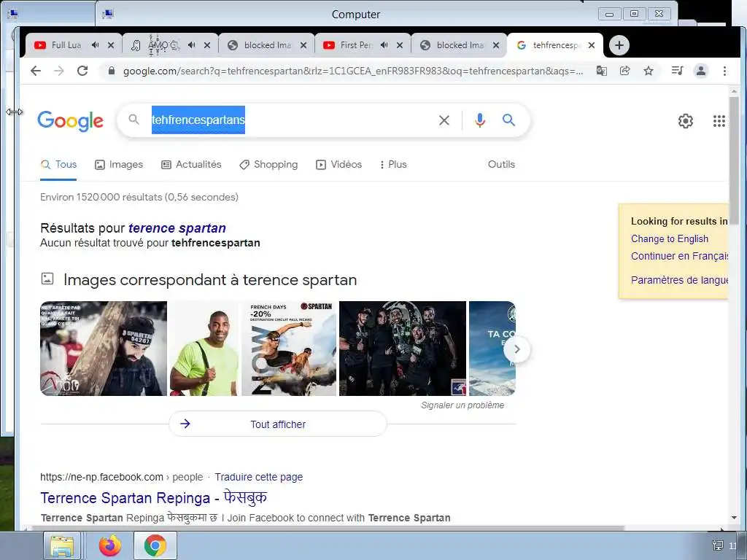Open Chrome's three-dot menu
Screen dimensions: 747x560
click(724, 71)
